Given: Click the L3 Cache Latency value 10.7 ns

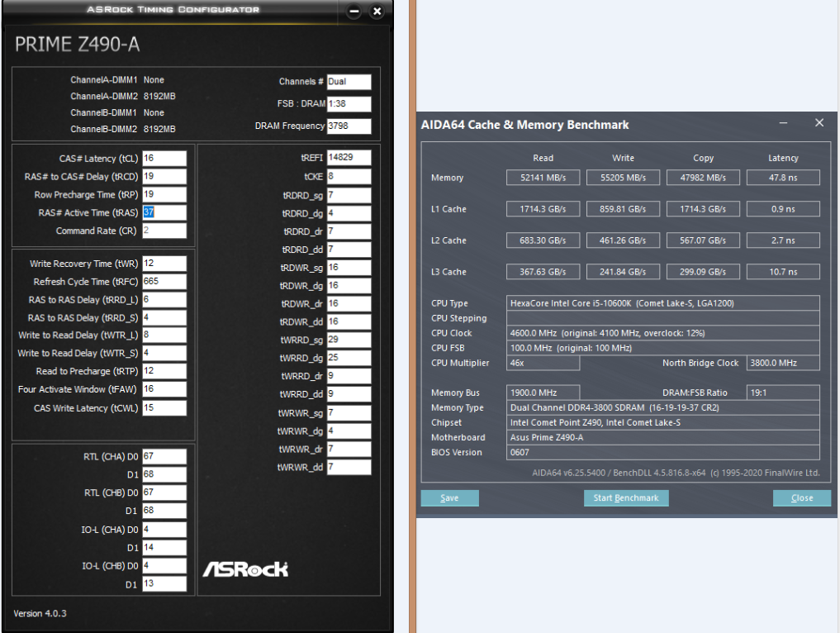Looking at the screenshot, I should [x=783, y=272].
